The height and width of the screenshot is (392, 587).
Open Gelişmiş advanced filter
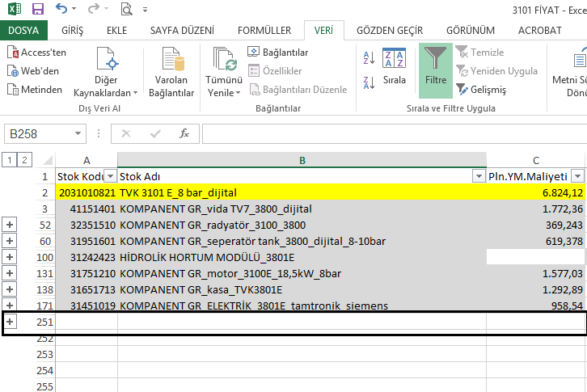tap(481, 90)
